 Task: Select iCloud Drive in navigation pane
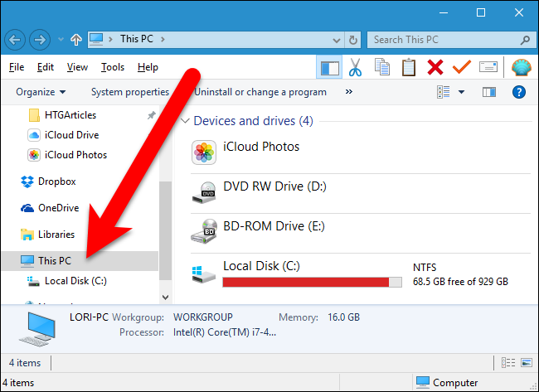(x=71, y=135)
